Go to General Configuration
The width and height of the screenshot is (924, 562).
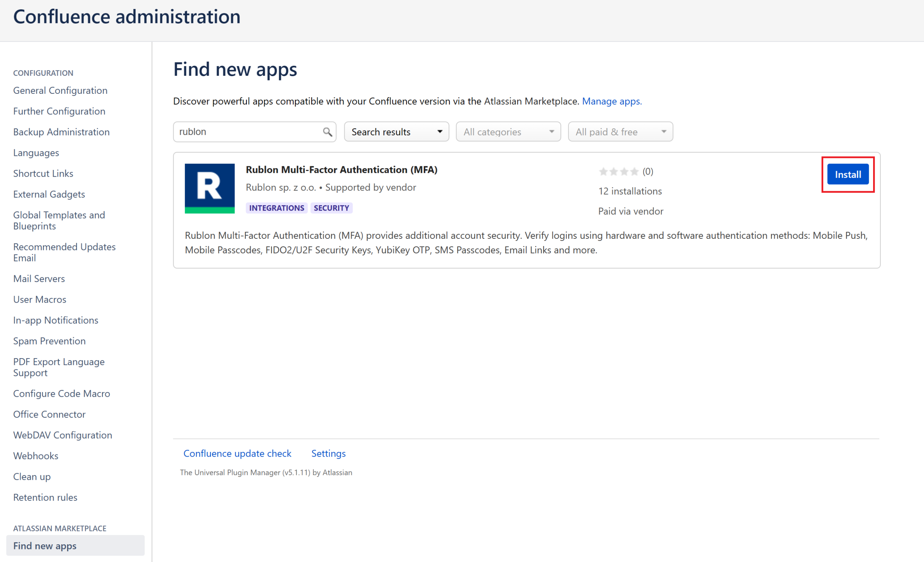(x=60, y=91)
